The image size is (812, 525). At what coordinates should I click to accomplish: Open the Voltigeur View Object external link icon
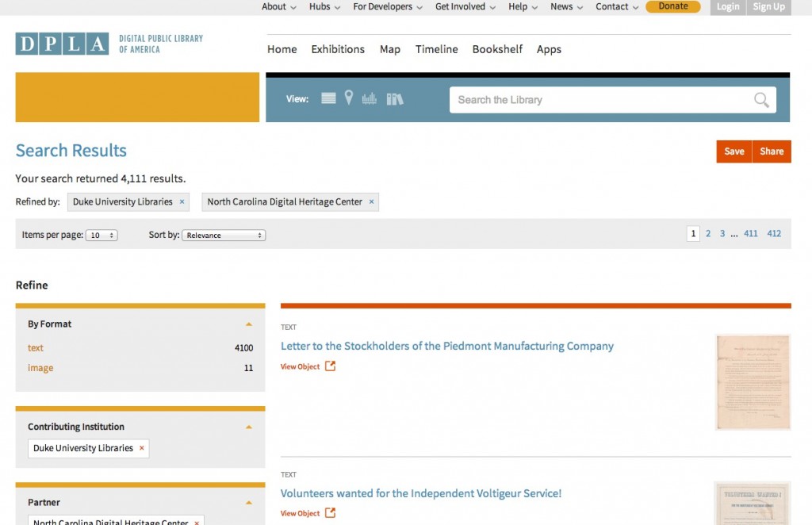[330, 513]
